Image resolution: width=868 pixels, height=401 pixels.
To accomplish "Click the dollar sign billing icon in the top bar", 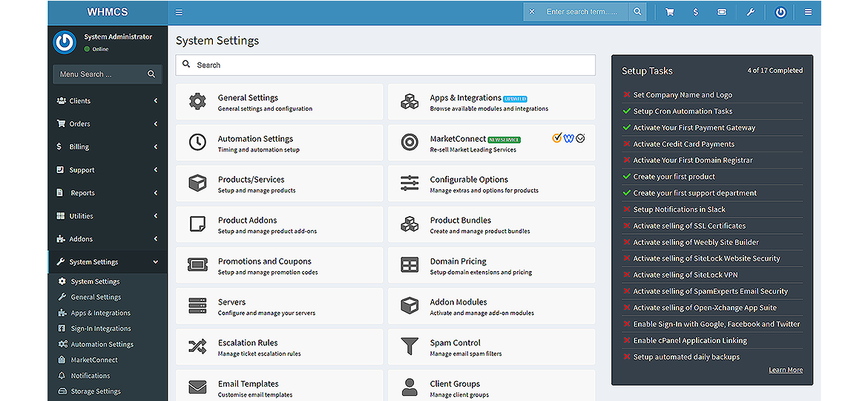I will pyautogui.click(x=696, y=12).
